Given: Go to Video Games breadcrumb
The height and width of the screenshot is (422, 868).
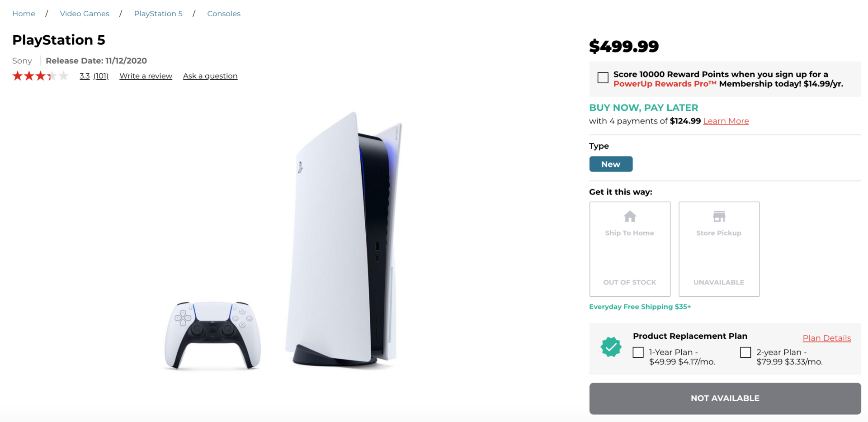Looking at the screenshot, I should tap(85, 14).
